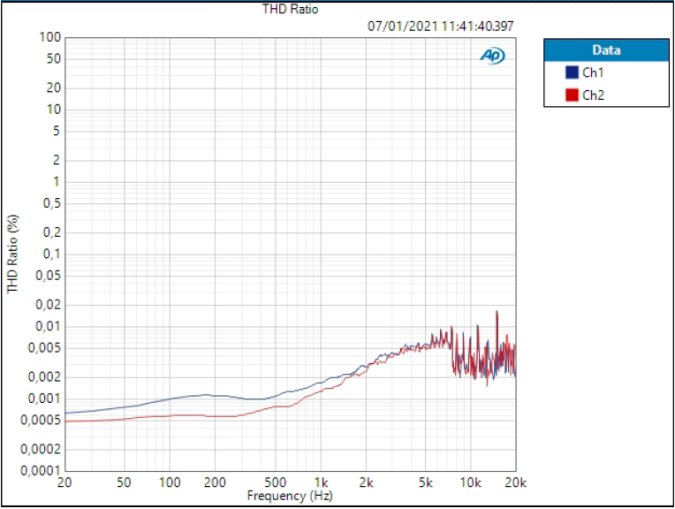Click the 20 tick on frequency axis
675x509 pixels.
point(65,482)
